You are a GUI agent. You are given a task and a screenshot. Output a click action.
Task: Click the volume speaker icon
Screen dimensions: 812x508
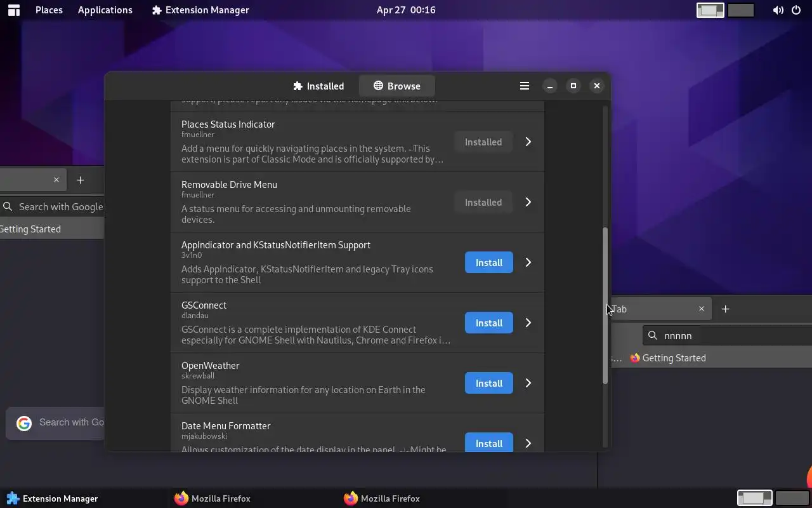pos(778,10)
